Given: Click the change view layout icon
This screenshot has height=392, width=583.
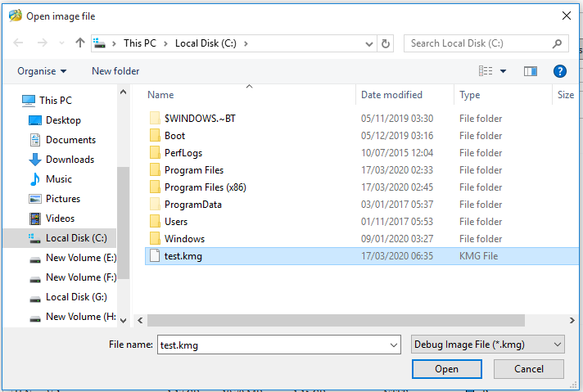Looking at the screenshot, I should tap(486, 71).
